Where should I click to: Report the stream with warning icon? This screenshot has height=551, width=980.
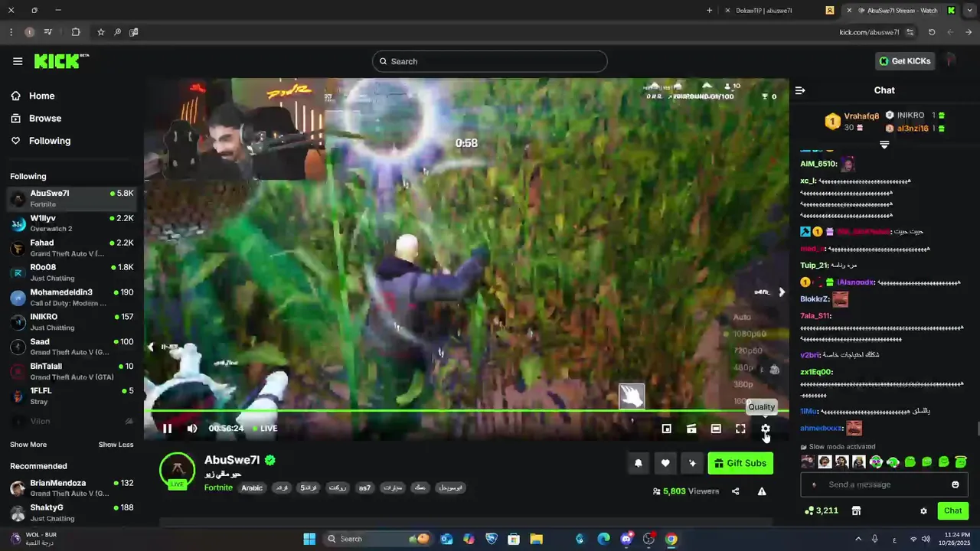pos(762,491)
